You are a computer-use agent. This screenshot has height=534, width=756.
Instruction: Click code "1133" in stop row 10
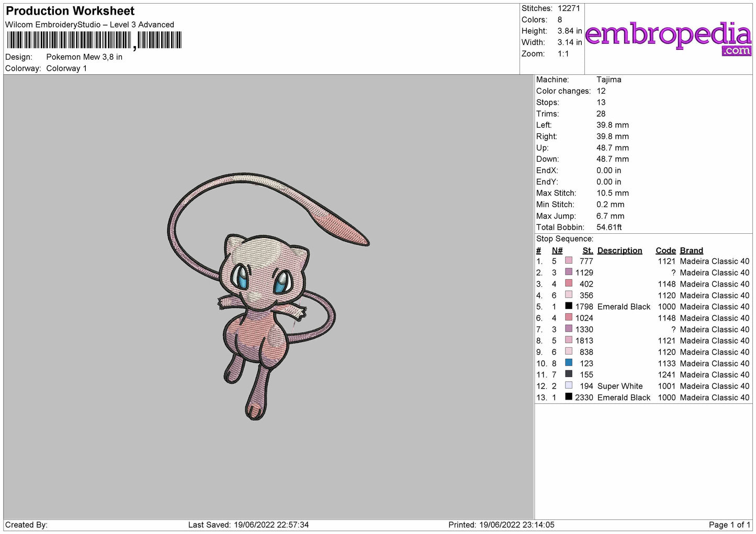tap(667, 363)
